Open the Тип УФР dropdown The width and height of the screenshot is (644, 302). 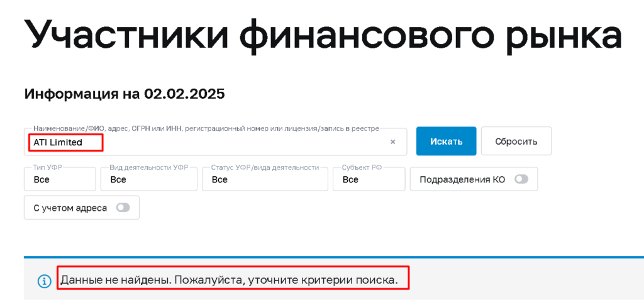coord(60,179)
